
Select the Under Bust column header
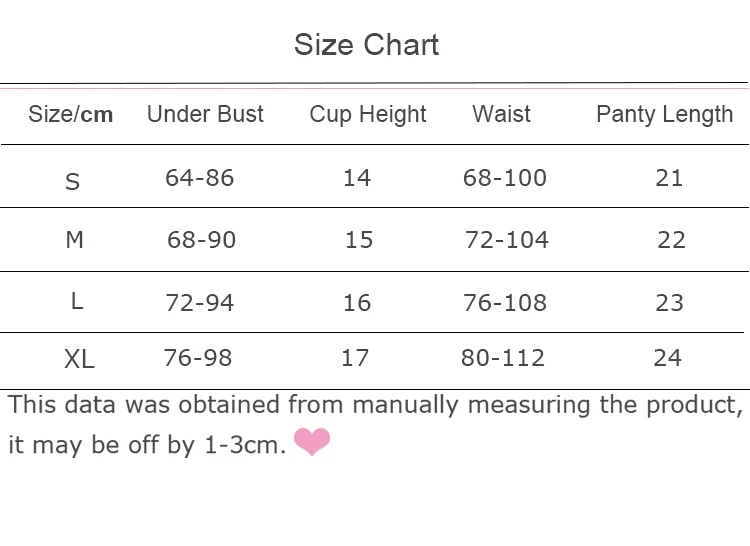pyautogui.click(x=205, y=114)
